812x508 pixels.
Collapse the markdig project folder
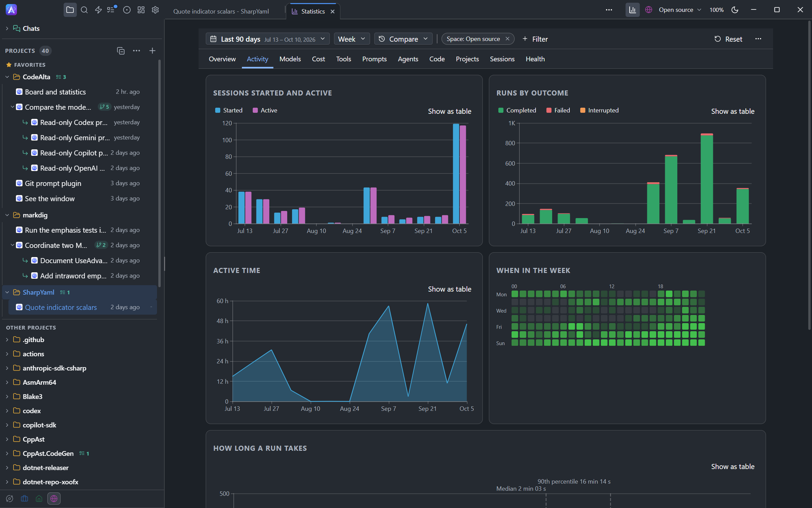pyautogui.click(x=7, y=215)
